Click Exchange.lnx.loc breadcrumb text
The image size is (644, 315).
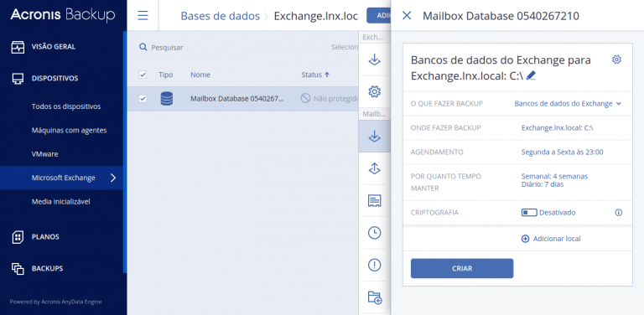click(x=316, y=16)
